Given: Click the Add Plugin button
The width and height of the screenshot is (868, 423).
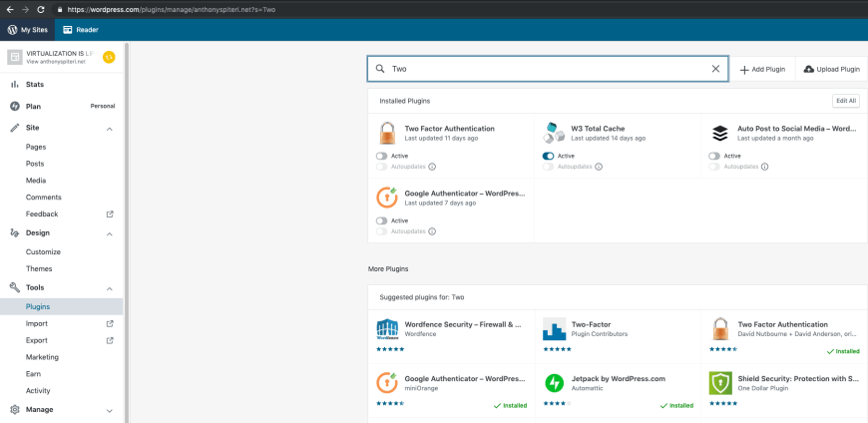Looking at the screenshot, I should click(762, 69).
